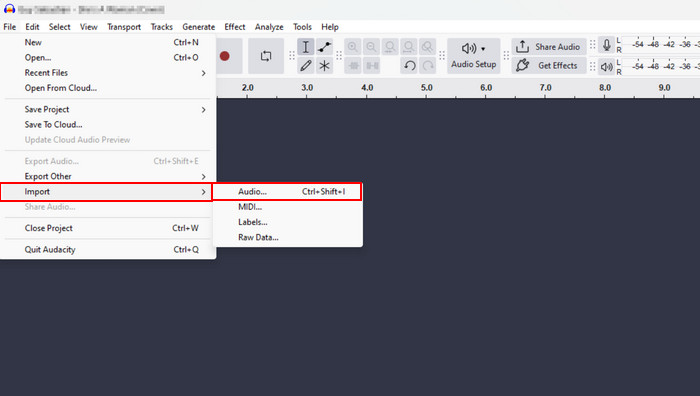The width and height of the screenshot is (700, 396).
Task: Open the Tracks menu
Action: tap(162, 27)
